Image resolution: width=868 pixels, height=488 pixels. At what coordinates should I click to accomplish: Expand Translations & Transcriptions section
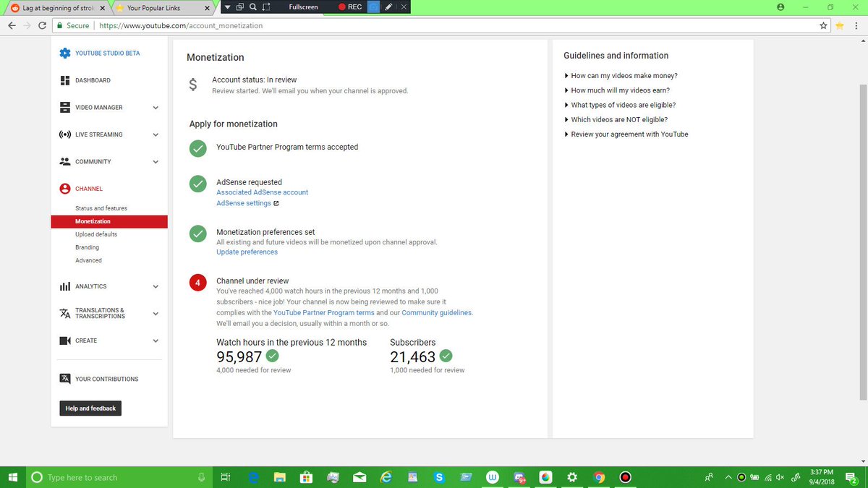156,314
